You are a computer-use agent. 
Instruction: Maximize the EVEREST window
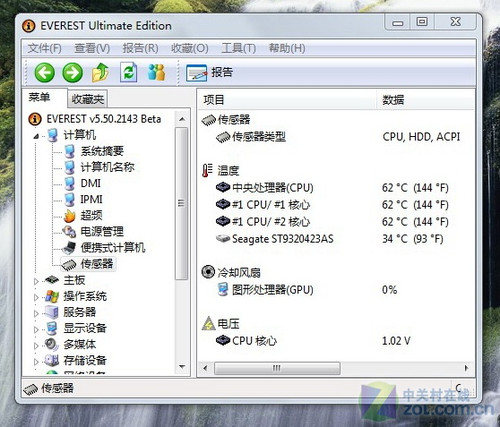(x=422, y=22)
